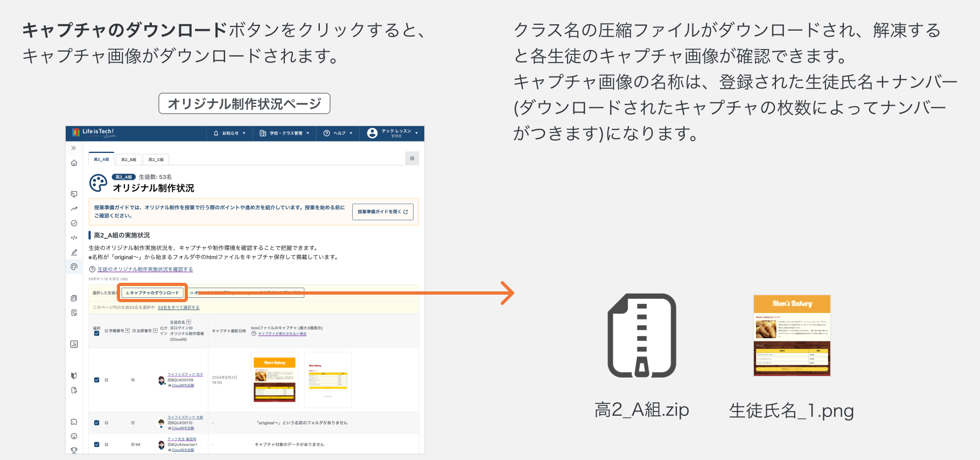Screen dimensions: 980x460
Task: Click the message キャプチャ対象のデータがありません
Action: click(x=289, y=444)
